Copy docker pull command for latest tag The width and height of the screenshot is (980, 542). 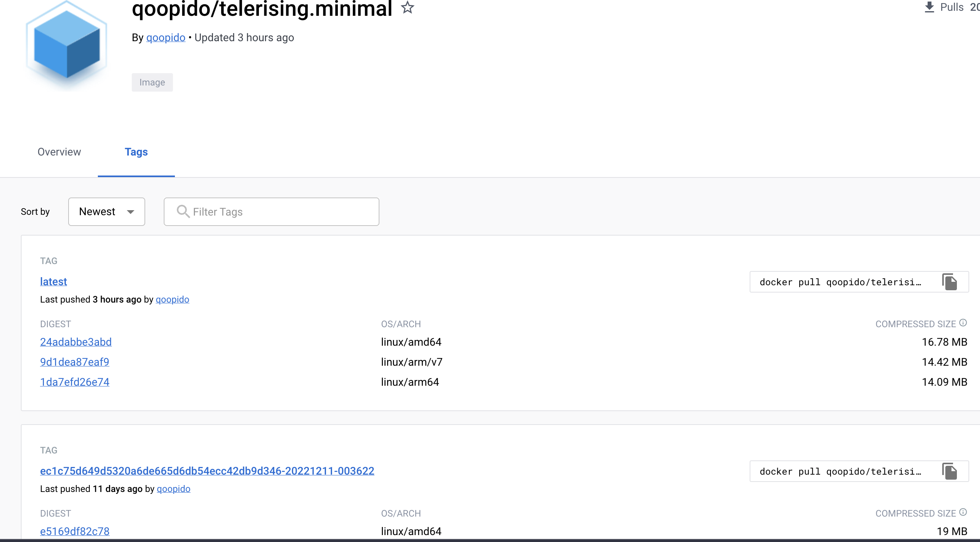[x=950, y=282]
